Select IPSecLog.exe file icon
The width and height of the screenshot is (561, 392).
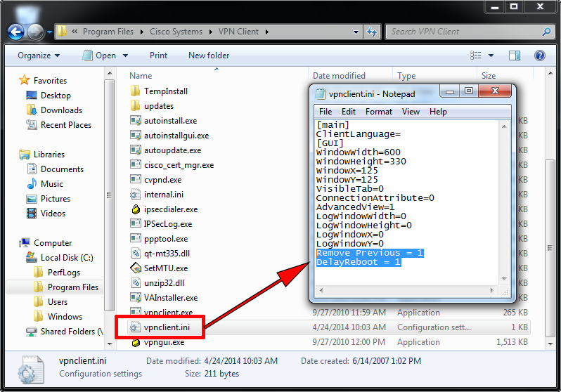tap(135, 224)
